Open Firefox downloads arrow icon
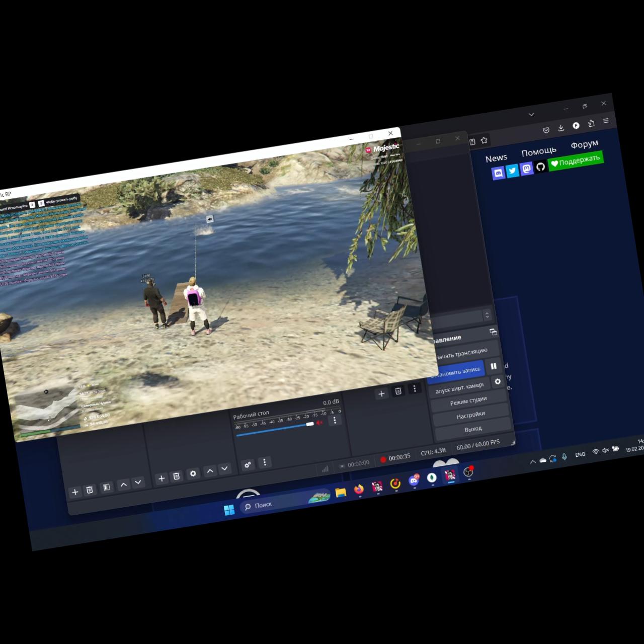The height and width of the screenshot is (644, 644). click(561, 128)
